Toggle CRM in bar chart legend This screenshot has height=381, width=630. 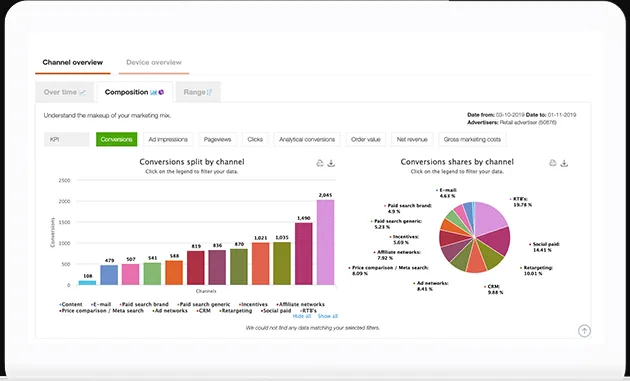pos(203,311)
